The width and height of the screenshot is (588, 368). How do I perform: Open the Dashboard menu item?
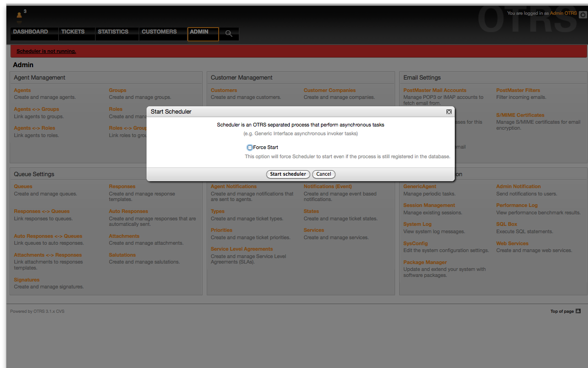30,32
